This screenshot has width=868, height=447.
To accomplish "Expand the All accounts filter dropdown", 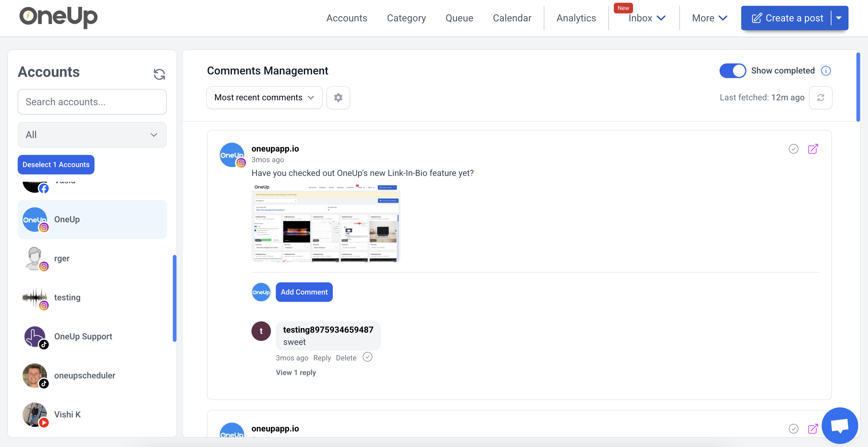I will tap(92, 135).
